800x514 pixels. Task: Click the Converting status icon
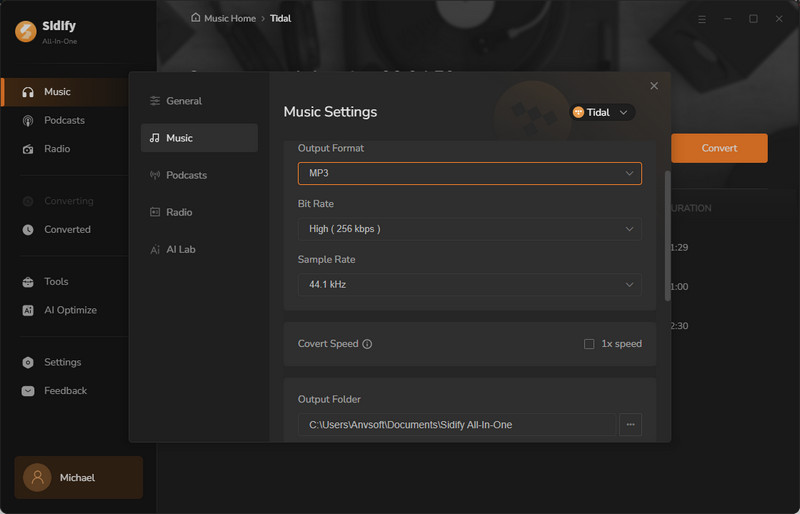(x=28, y=201)
